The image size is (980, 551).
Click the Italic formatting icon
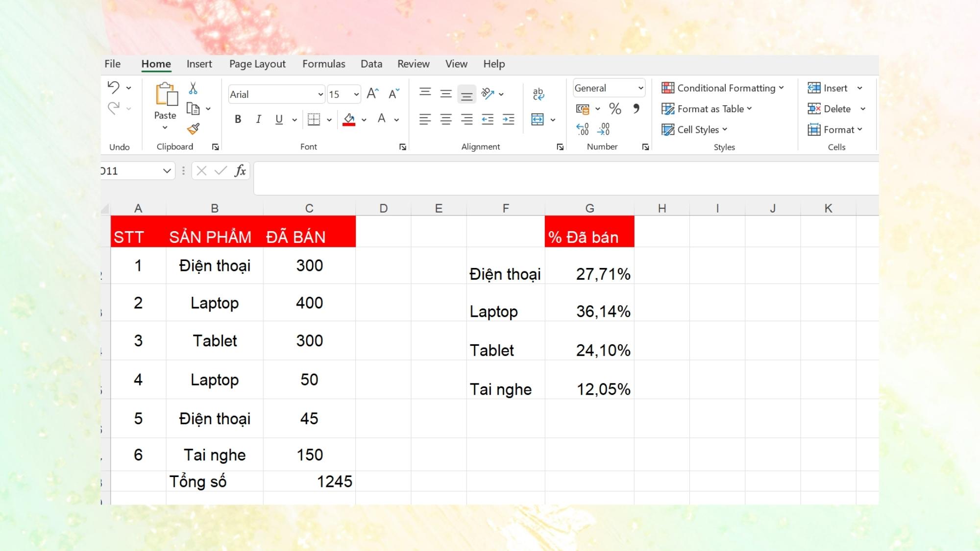click(x=258, y=119)
